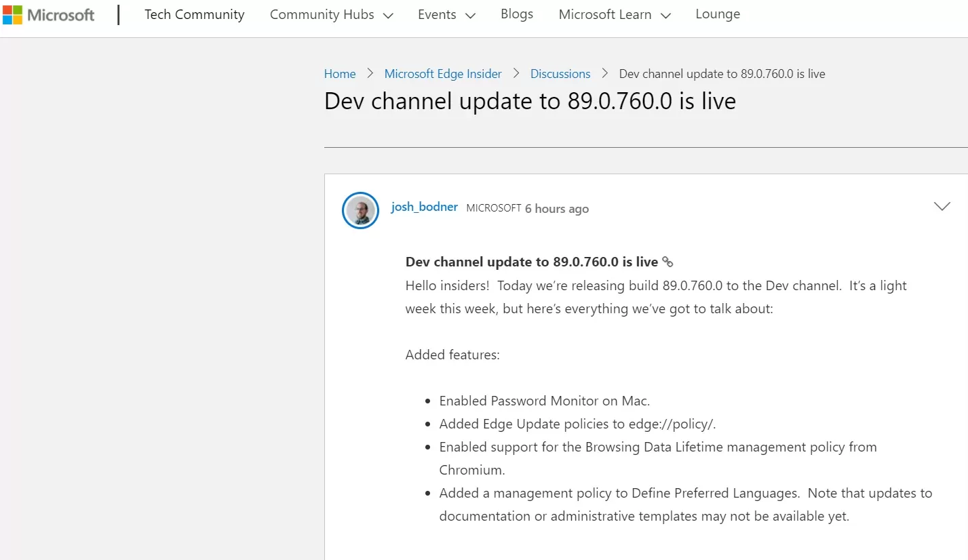Click the chevron after Microsoft Edge Insider
Viewport: 968px width, 560px height.
click(516, 74)
